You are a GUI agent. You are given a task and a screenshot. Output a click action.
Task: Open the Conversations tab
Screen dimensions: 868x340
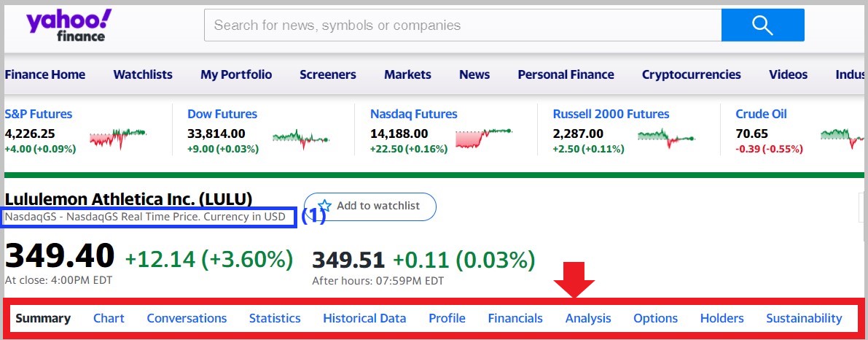[x=187, y=318]
